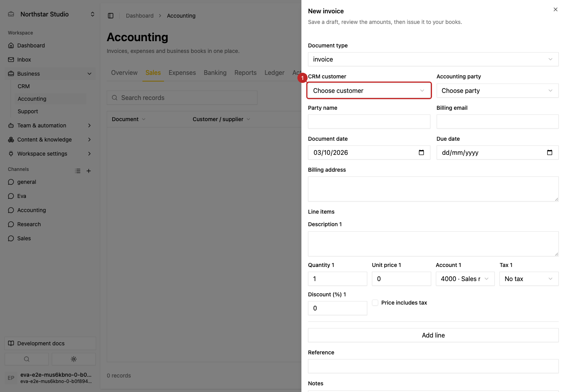Collapse the Business section chevron

point(89,74)
